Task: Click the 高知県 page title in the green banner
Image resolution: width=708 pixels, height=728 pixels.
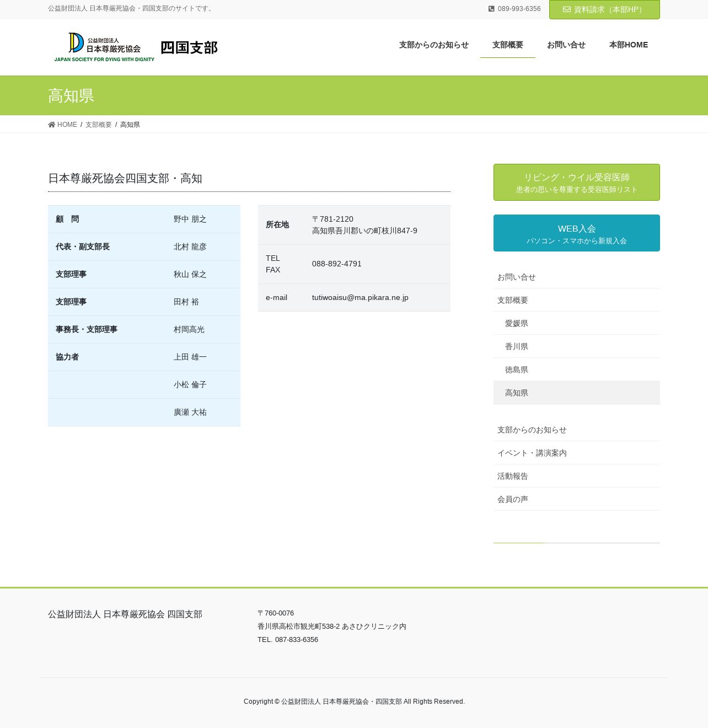Action: click(71, 95)
